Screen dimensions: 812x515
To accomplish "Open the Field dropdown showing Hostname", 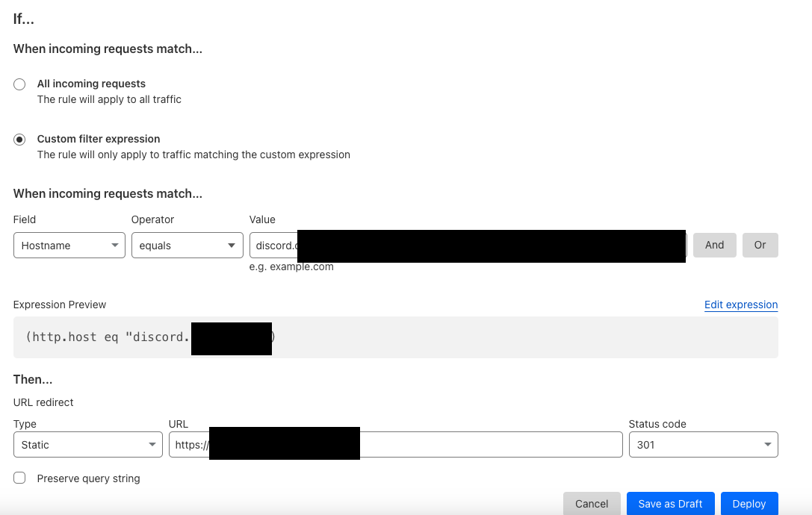I will [x=69, y=246].
